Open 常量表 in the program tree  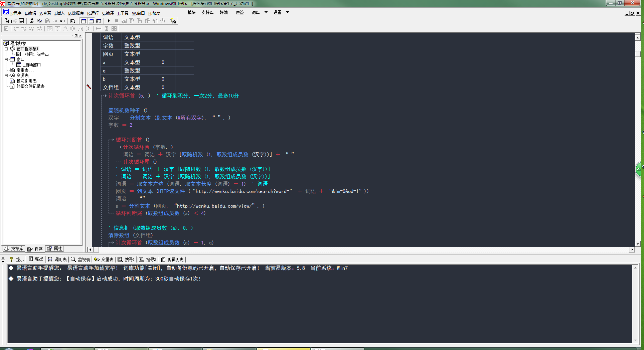[x=22, y=70]
